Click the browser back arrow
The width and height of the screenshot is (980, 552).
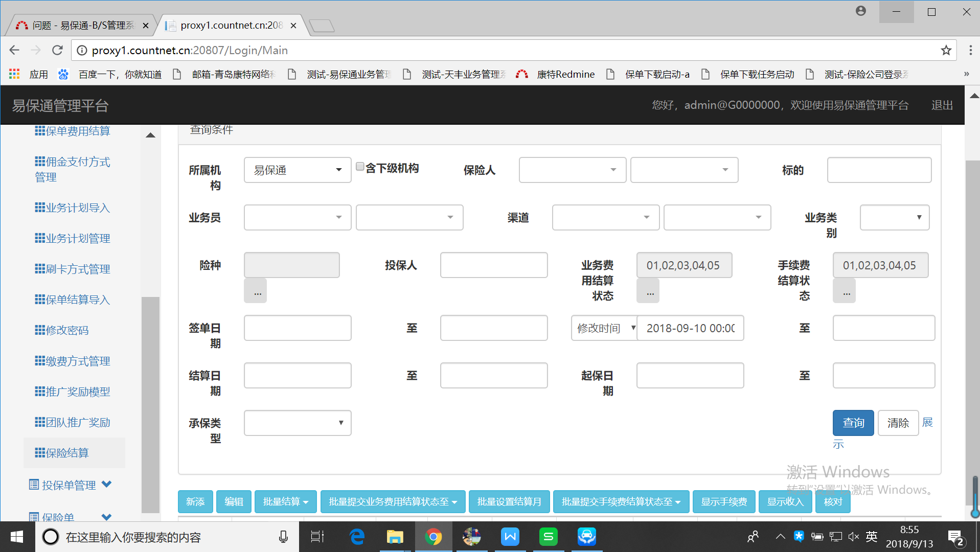point(14,50)
